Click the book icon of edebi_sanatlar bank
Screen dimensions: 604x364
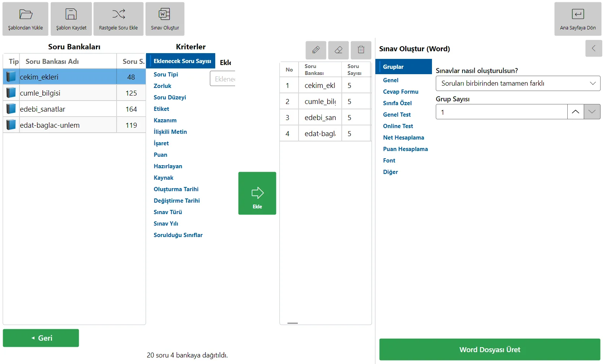pyautogui.click(x=11, y=109)
